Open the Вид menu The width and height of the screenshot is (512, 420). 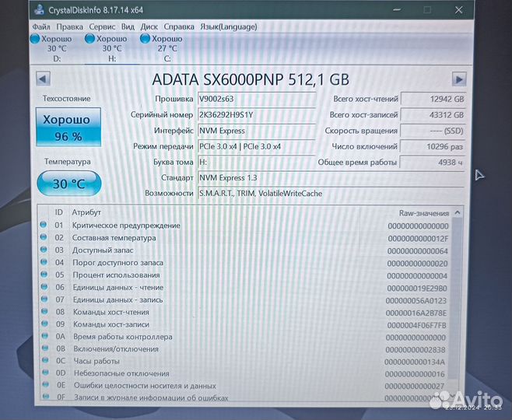[128, 26]
